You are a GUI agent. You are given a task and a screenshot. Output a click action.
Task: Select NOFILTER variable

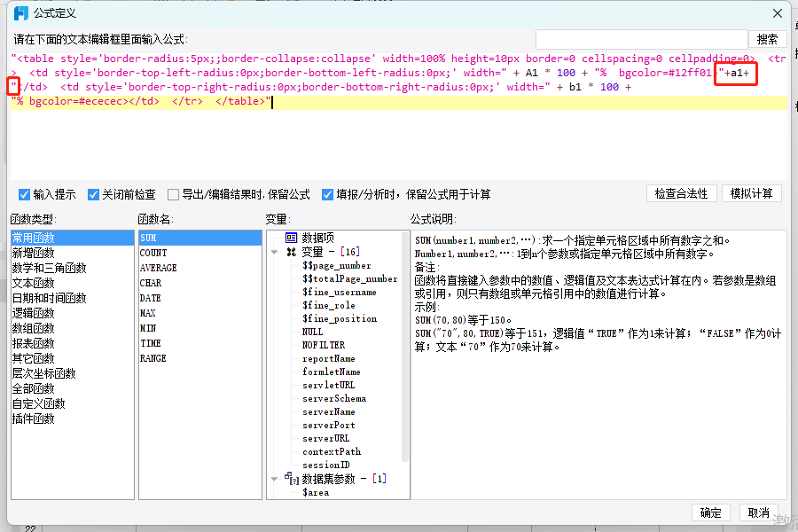[x=323, y=345]
